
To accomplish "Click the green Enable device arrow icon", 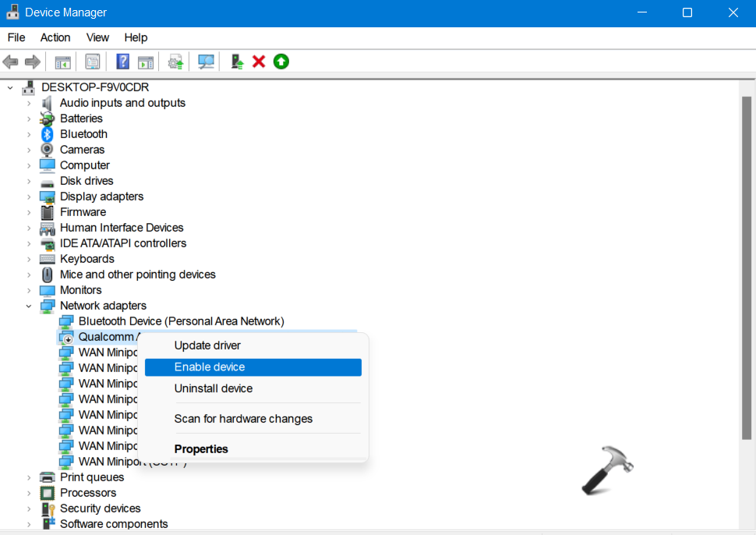I will click(x=280, y=62).
